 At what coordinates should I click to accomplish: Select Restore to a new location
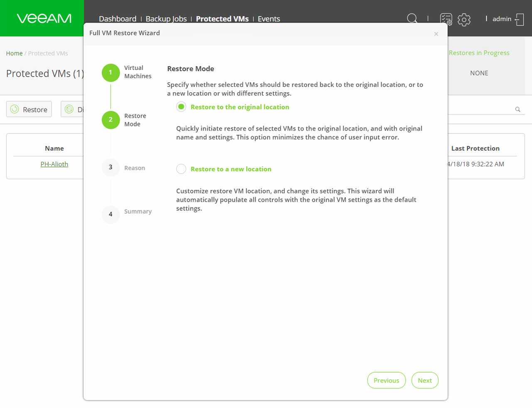[181, 169]
